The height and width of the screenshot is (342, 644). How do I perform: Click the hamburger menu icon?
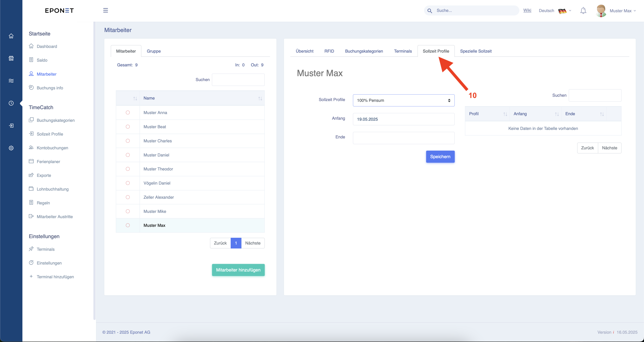105,10
